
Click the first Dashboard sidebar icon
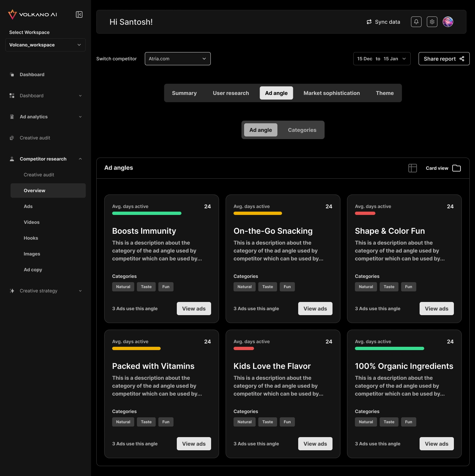tap(12, 74)
